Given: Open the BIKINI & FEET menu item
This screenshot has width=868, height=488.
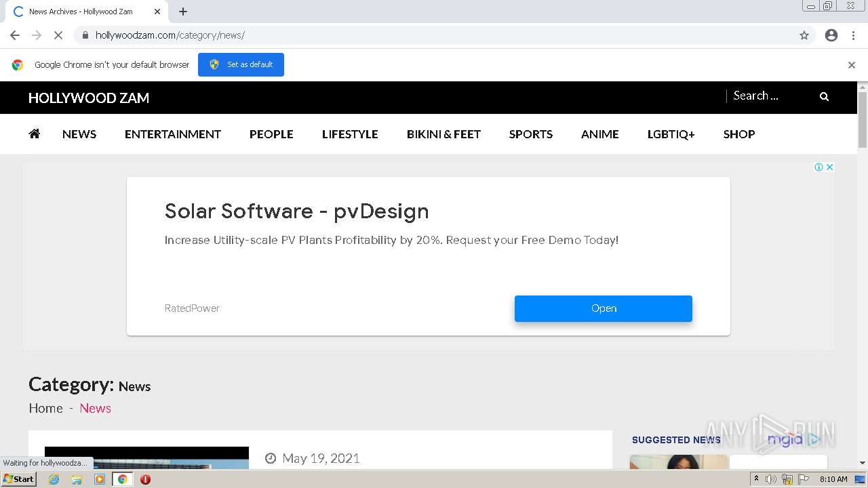Looking at the screenshot, I should tap(443, 134).
